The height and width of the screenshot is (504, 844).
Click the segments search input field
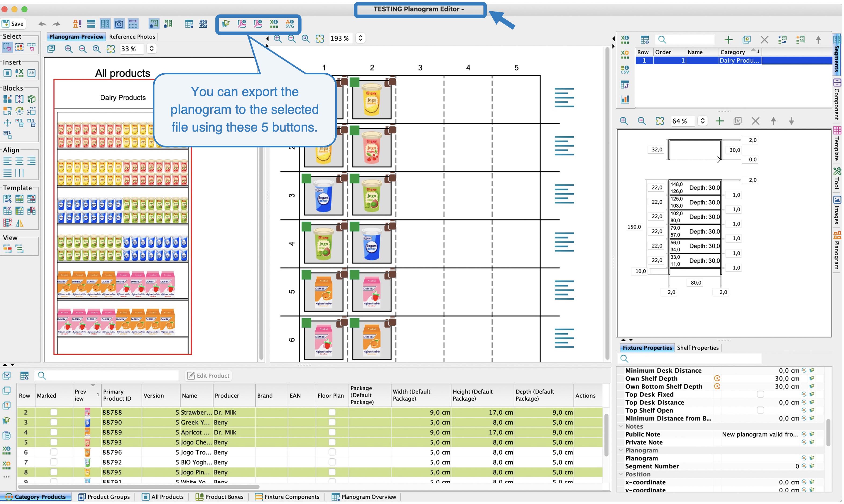click(x=685, y=40)
